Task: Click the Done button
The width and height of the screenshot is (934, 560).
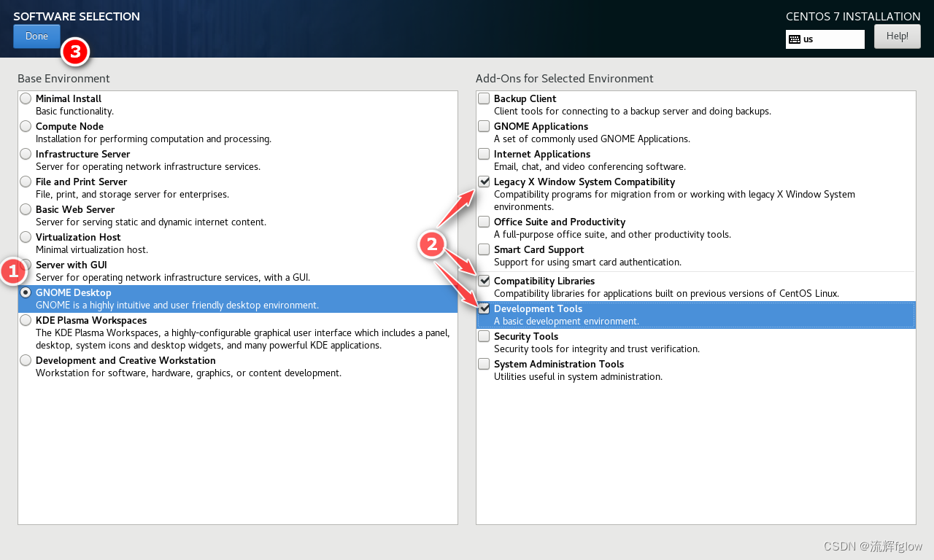Action: point(36,36)
